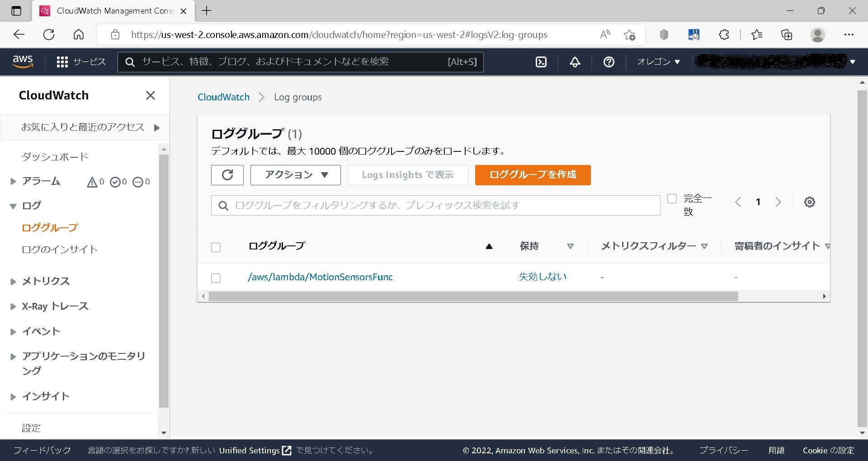Click フィードバック in footer

coord(42,451)
